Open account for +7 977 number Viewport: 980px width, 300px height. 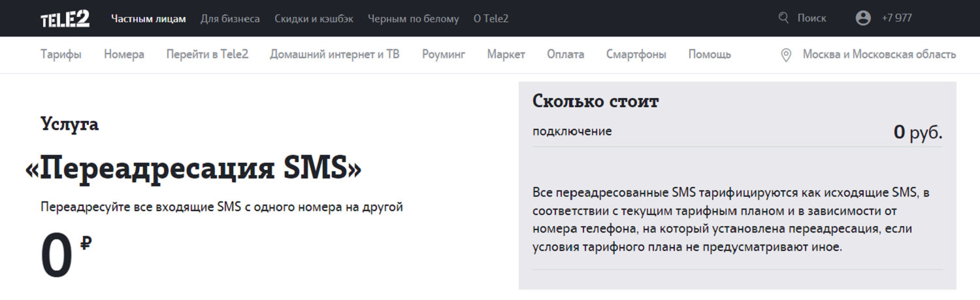(896, 18)
